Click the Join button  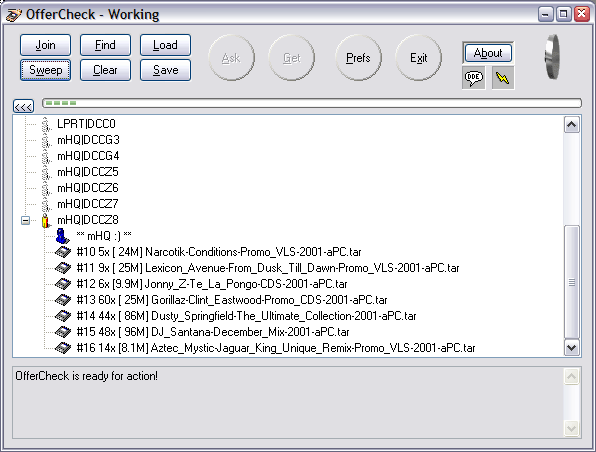click(x=45, y=45)
